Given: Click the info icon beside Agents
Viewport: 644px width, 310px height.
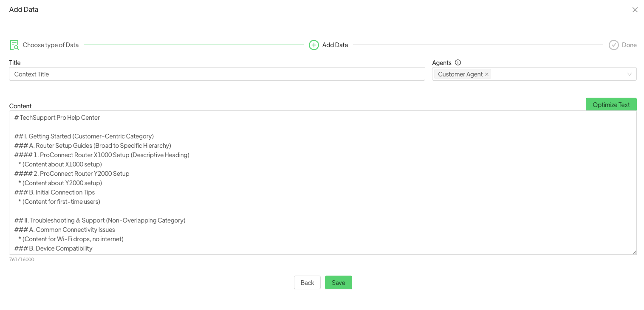Looking at the screenshot, I should tap(458, 62).
